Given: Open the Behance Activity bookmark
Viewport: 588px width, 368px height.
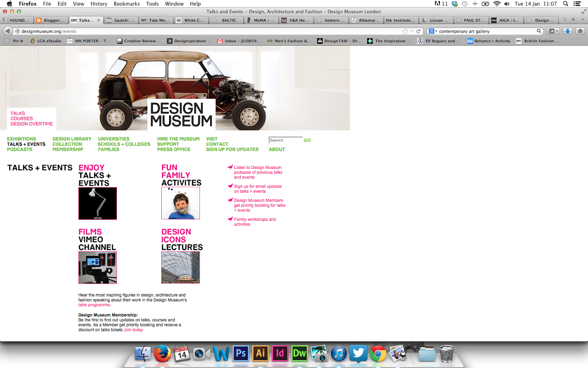Looking at the screenshot, I should (489, 41).
